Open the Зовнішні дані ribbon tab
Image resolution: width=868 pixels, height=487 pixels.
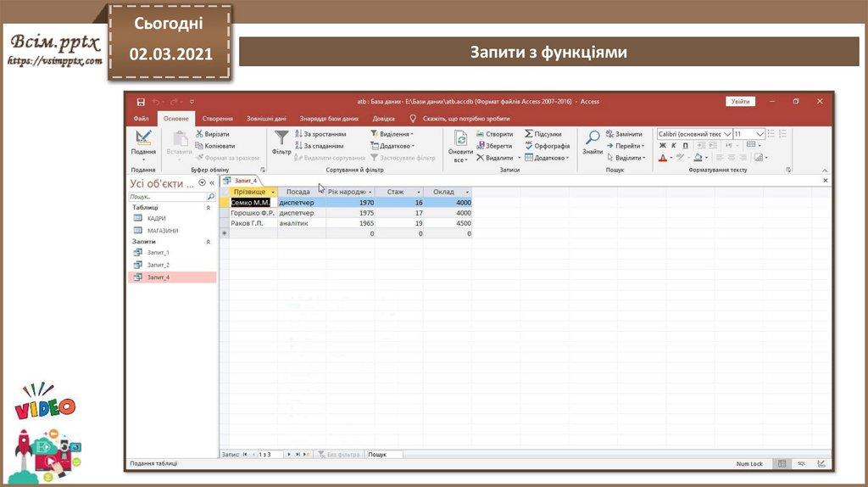(x=266, y=119)
